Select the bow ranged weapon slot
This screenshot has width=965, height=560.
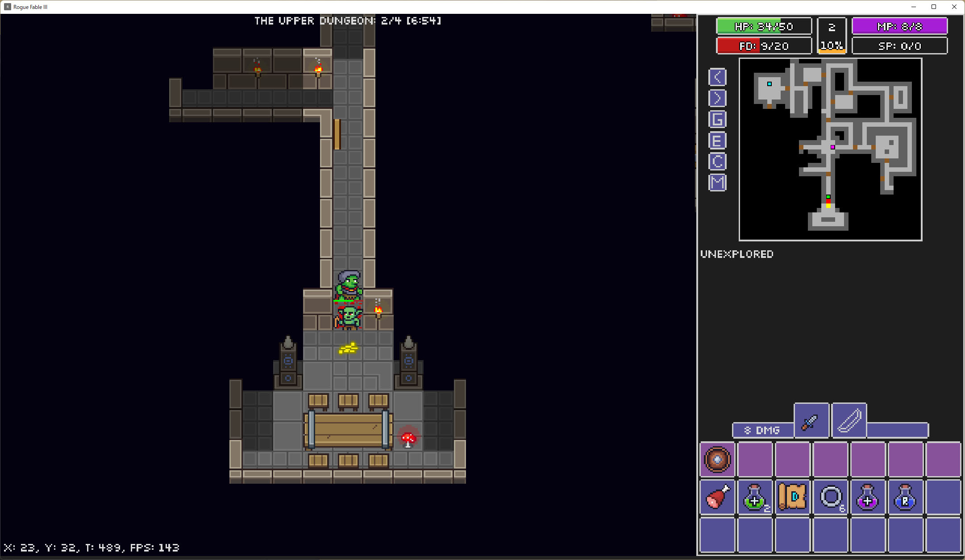849,421
